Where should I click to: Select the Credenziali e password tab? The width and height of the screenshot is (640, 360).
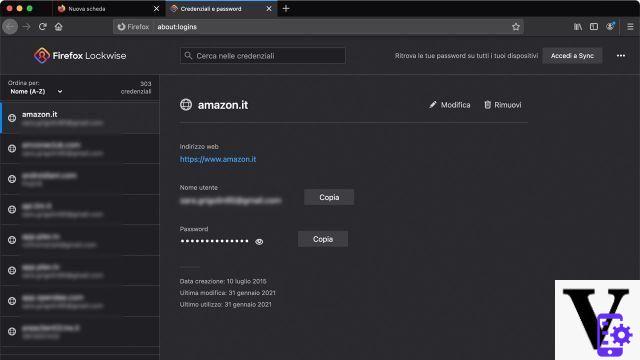tap(221, 9)
